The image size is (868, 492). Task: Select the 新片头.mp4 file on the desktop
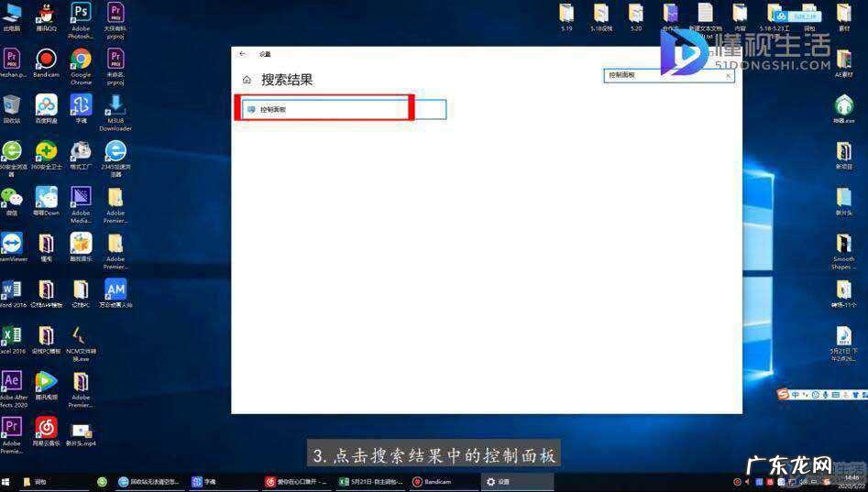(81, 435)
